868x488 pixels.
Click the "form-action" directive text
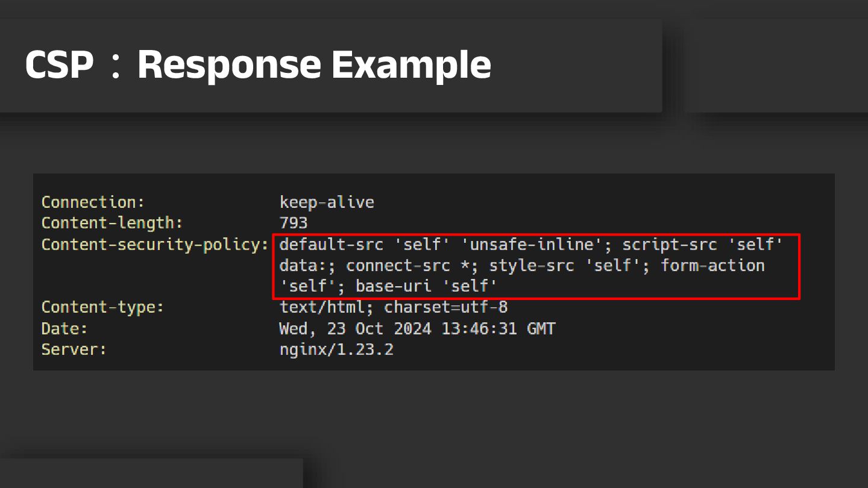[712, 266]
